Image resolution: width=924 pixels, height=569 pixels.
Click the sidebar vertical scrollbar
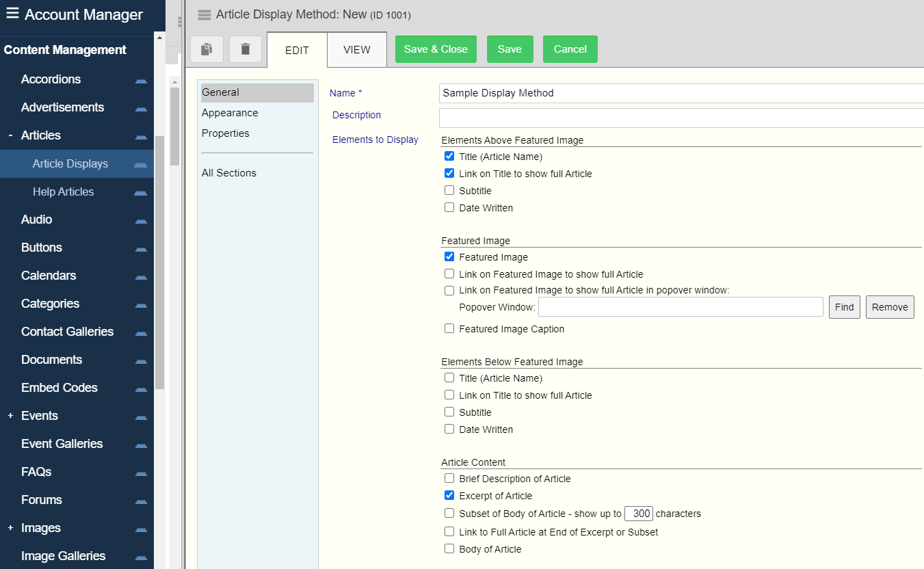click(159, 263)
